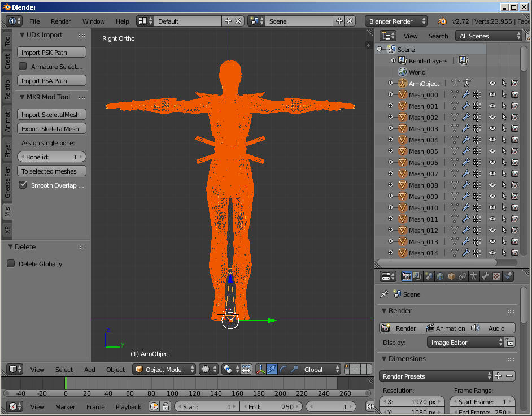Open the Render Layers properties tab
Viewport: 532px width, 416px height.
pyautogui.click(x=417, y=276)
